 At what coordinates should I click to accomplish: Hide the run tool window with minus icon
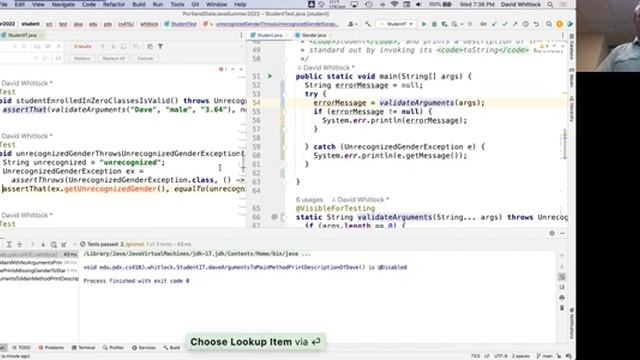coord(562,233)
